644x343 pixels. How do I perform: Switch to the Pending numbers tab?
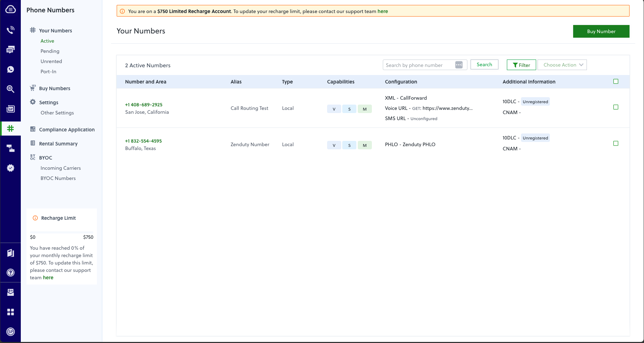click(50, 51)
